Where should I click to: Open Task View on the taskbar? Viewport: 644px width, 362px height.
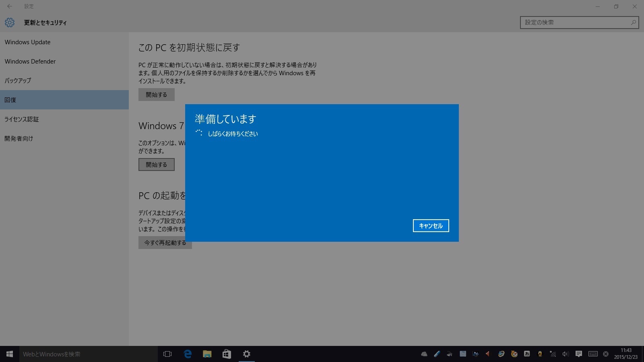[x=167, y=354]
